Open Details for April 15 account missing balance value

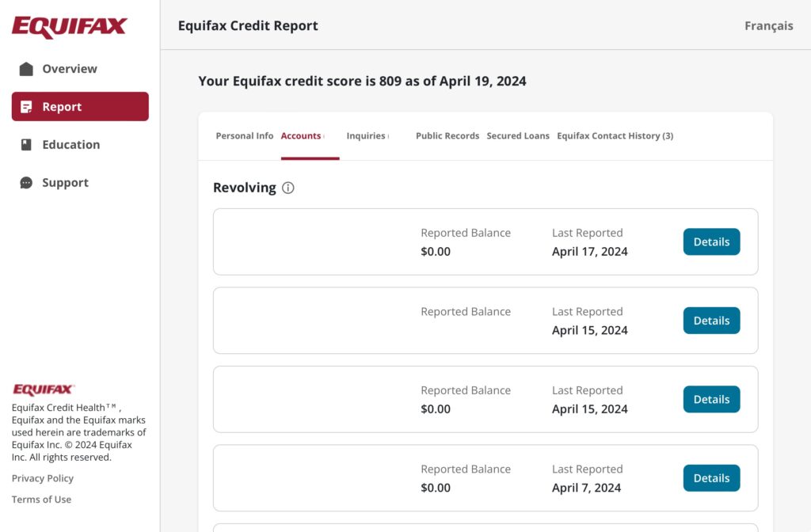(711, 321)
